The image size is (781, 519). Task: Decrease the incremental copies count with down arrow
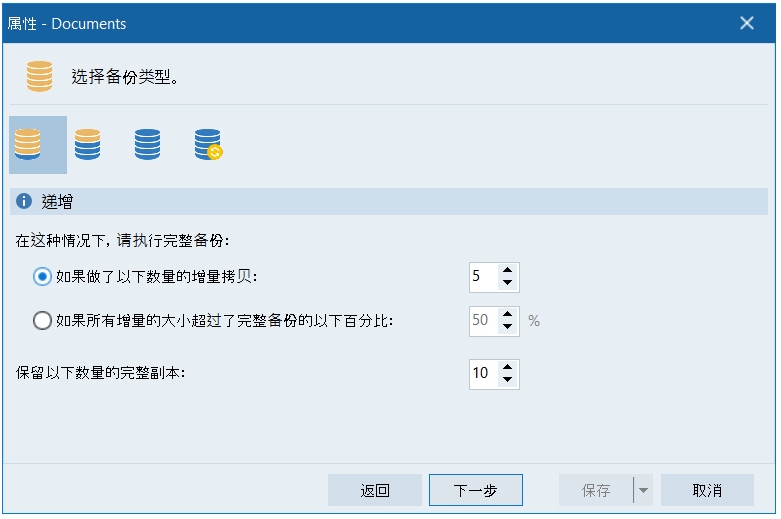pos(508,284)
